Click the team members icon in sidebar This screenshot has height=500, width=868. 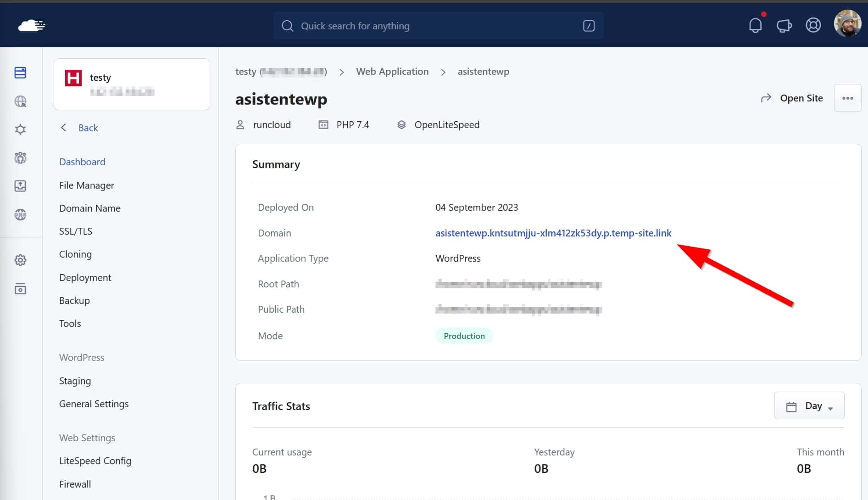(x=20, y=158)
